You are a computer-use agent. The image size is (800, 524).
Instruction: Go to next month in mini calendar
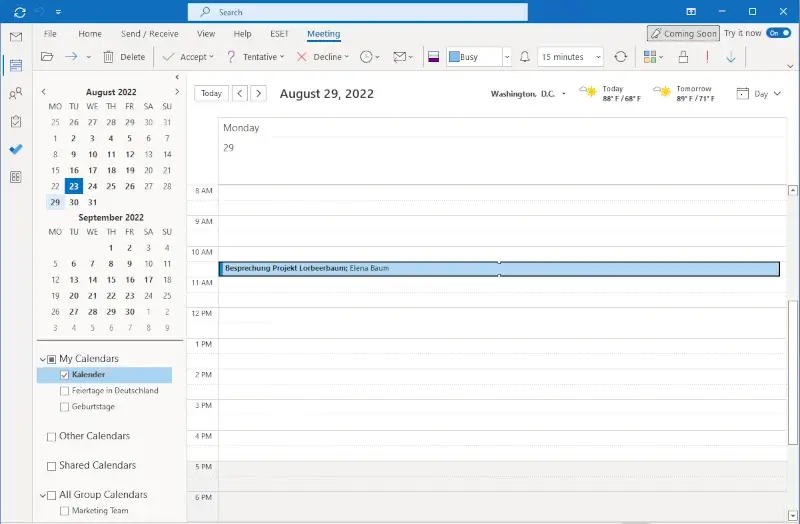[177, 92]
